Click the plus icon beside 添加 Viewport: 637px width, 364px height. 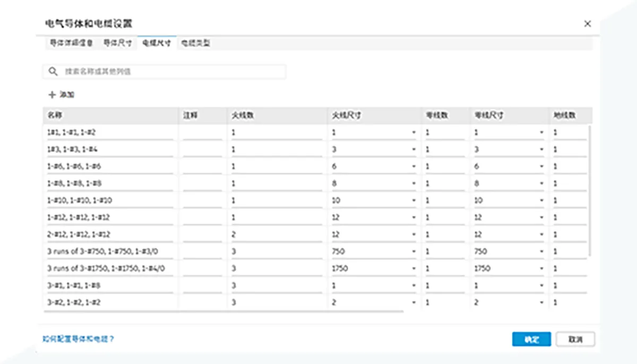click(x=52, y=95)
